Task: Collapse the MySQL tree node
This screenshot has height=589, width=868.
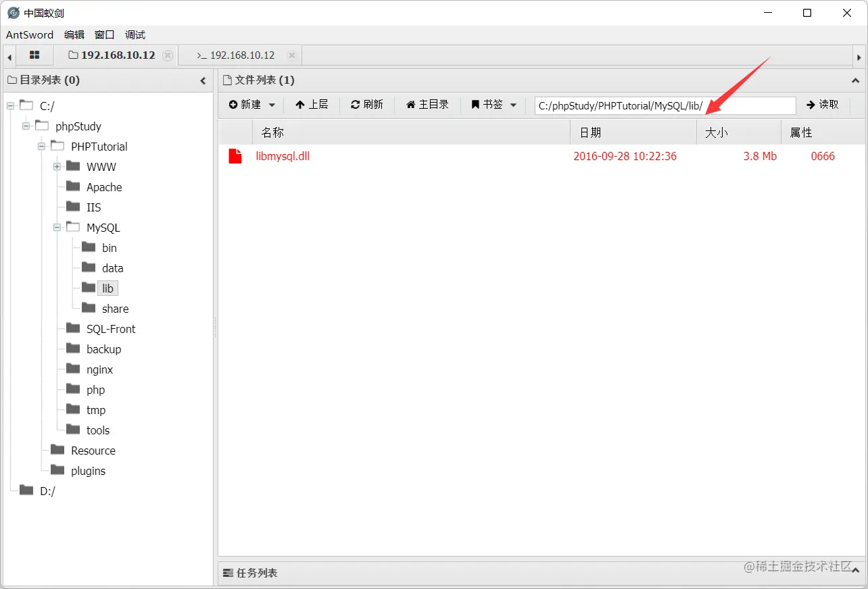Action: [57, 227]
